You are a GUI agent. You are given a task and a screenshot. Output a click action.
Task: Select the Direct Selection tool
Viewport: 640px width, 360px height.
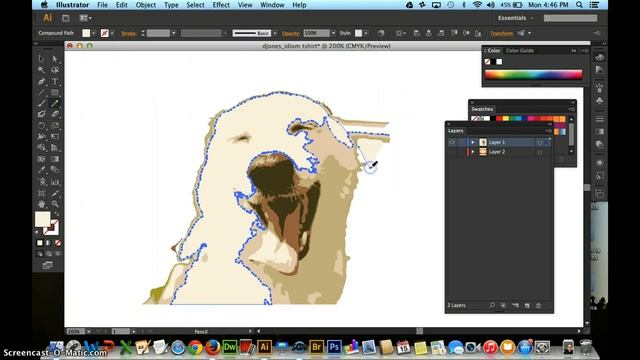pos(55,59)
